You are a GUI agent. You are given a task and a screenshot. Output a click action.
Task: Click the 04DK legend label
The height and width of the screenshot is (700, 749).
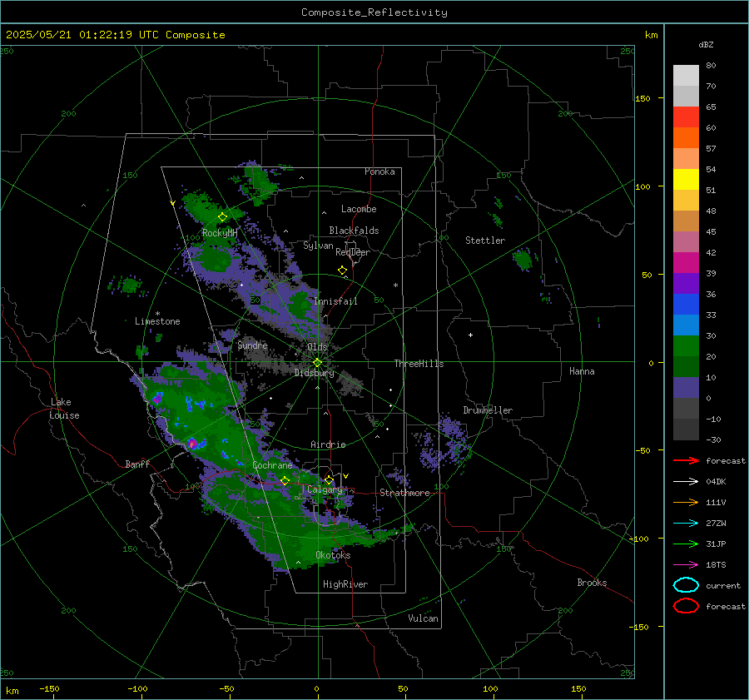716,481
